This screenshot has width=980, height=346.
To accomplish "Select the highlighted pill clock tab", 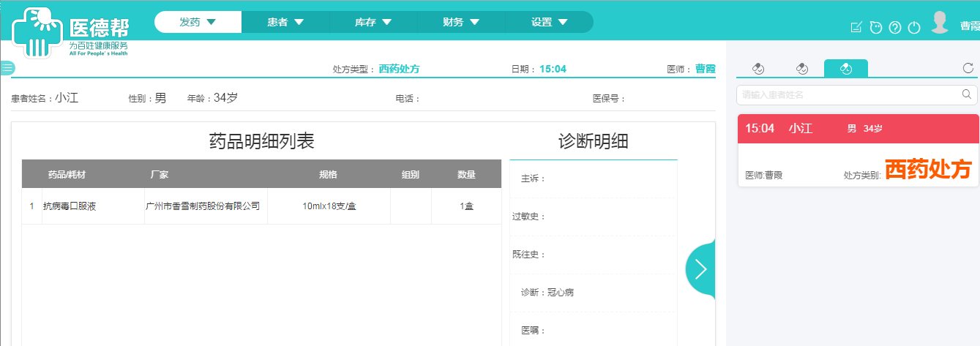I will pyautogui.click(x=846, y=68).
